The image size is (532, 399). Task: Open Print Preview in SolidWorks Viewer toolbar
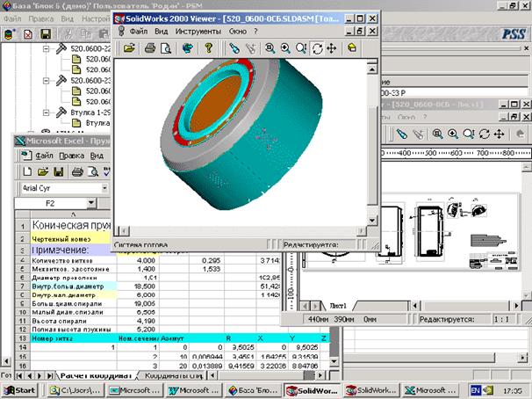click(166, 48)
